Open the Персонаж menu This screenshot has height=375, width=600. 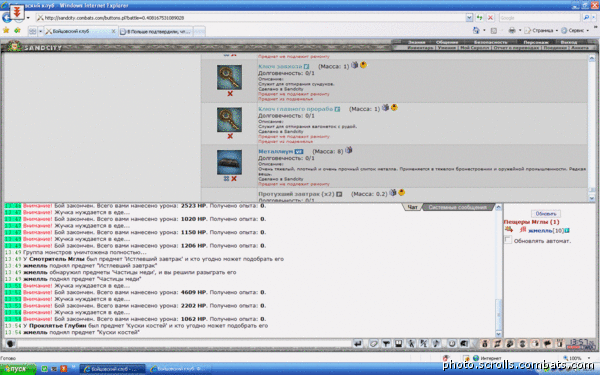(536, 42)
